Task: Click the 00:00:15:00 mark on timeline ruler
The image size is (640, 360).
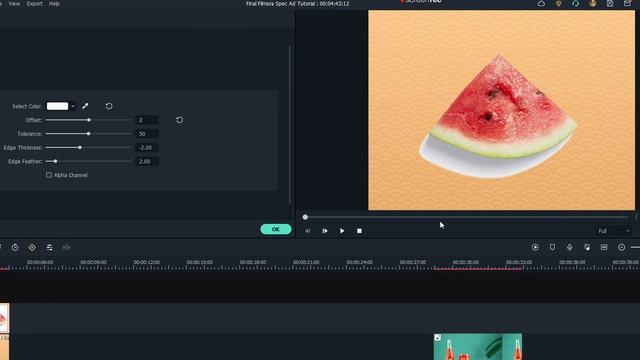Action: (200, 262)
